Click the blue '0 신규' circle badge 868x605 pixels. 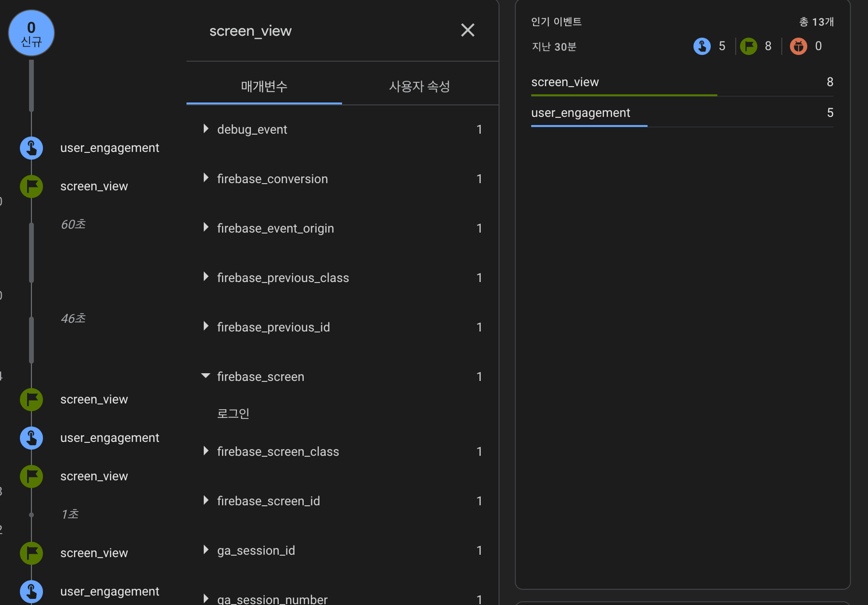(31, 33)
